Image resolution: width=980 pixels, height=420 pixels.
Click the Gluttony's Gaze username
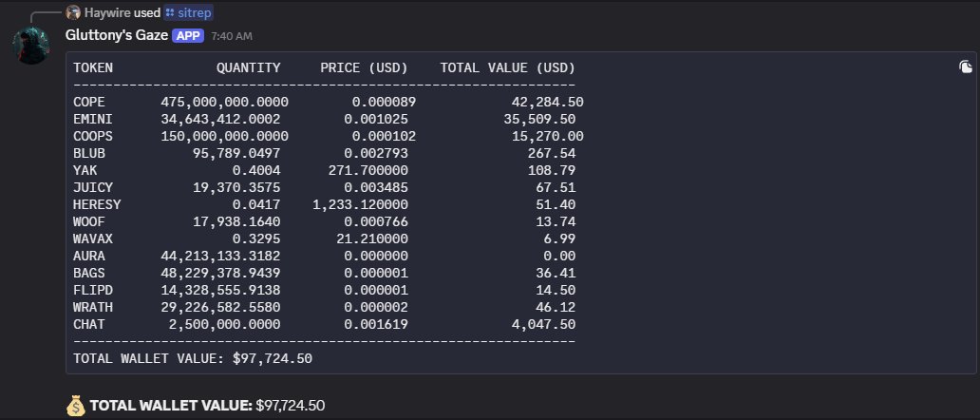click(116, 35)
